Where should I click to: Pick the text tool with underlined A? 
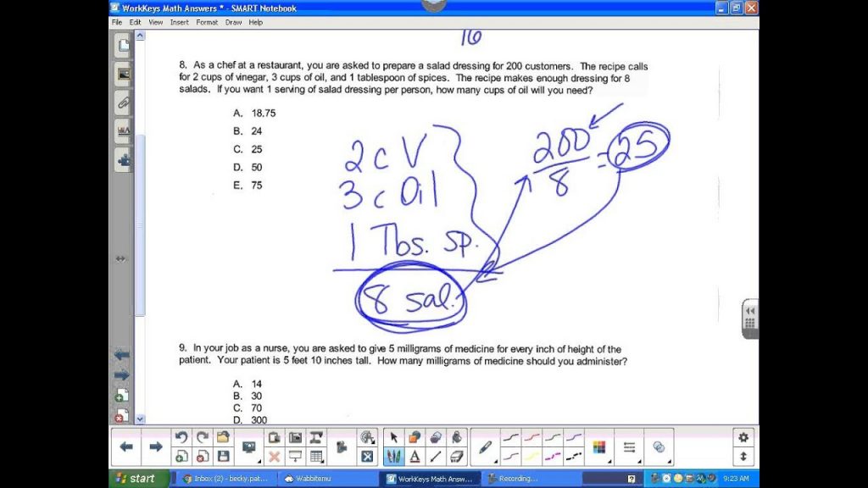(415, 457)
